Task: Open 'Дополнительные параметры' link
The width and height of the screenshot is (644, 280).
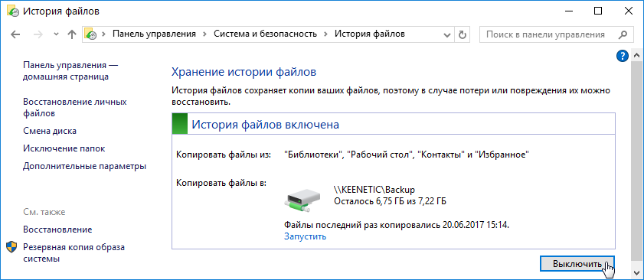Action: (x=84, y=166)
